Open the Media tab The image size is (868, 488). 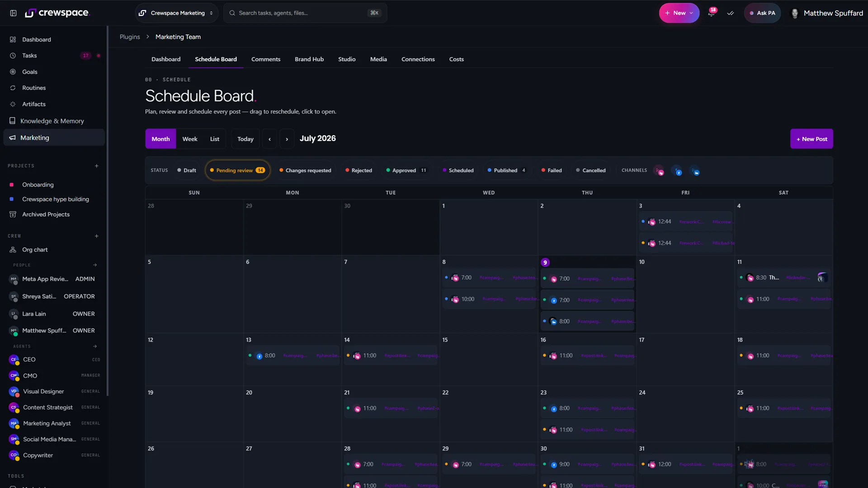[x=378, y=59]
